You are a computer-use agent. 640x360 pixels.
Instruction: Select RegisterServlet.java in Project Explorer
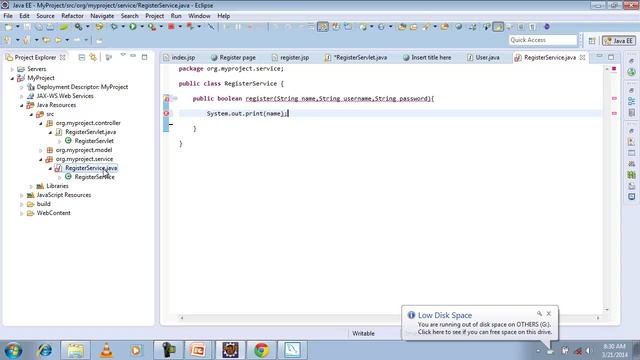point(91,132)
